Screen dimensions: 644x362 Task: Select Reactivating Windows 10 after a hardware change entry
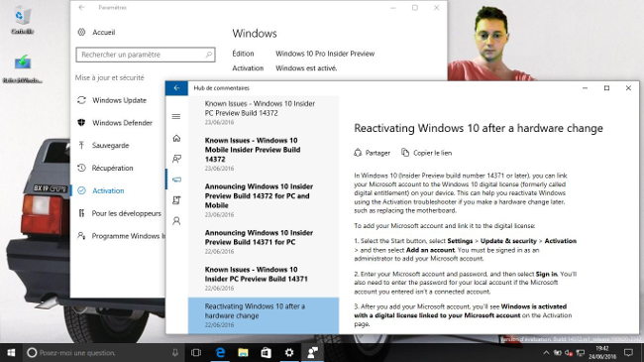(264, 315)
